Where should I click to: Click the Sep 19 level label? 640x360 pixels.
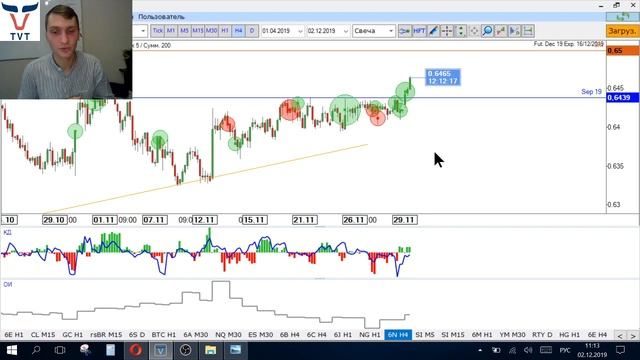(591, 92)
